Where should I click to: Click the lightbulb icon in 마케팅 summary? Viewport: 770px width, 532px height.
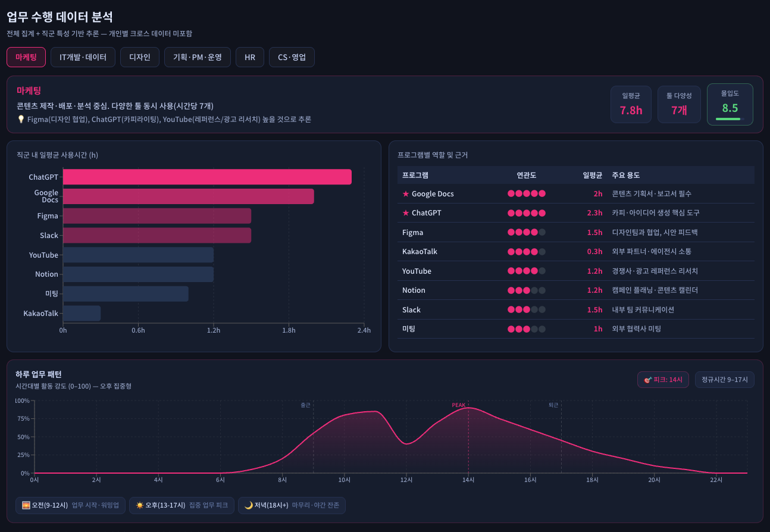point(21,120)
